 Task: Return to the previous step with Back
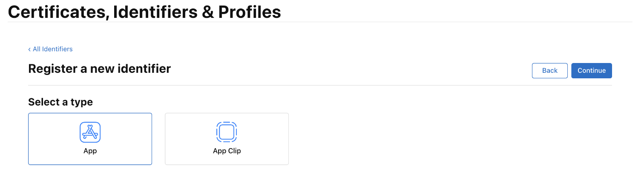pyautogui.click(x=549, y=71)
